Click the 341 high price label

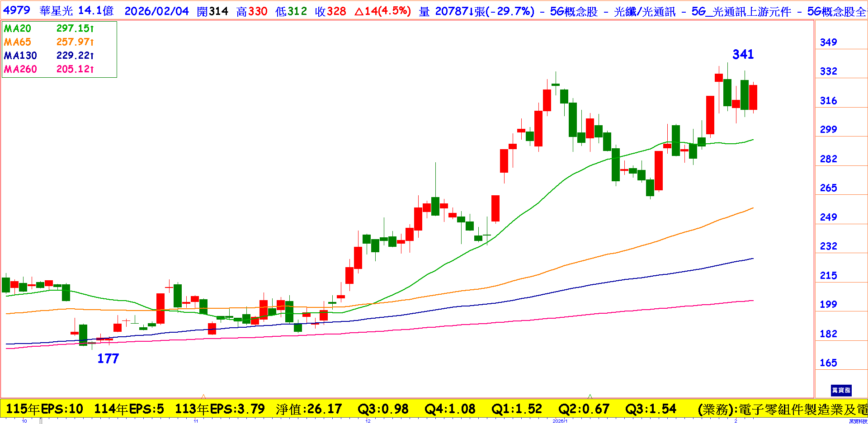pyautogui.click(x=743, y=55)
